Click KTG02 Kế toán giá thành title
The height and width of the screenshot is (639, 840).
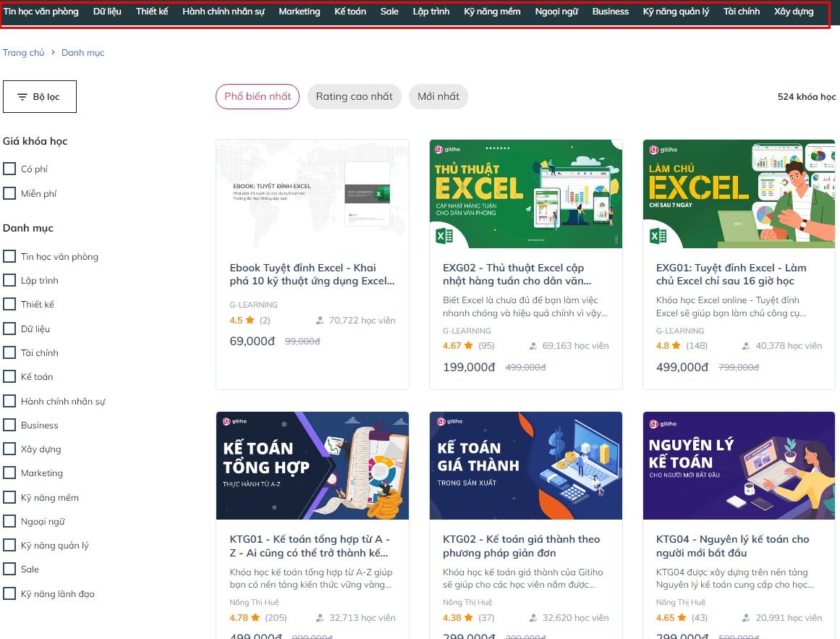pyautogui.click(x=521, y=546)
